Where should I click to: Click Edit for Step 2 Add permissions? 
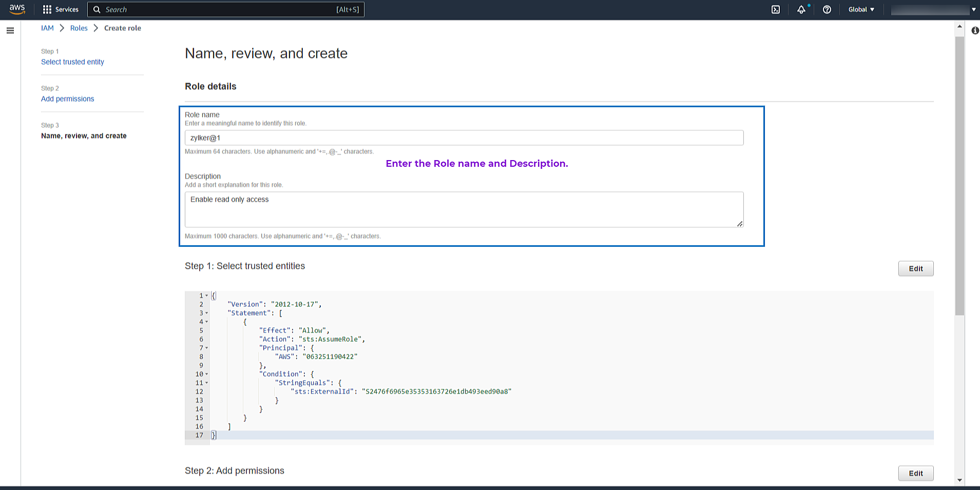point(915,473)
